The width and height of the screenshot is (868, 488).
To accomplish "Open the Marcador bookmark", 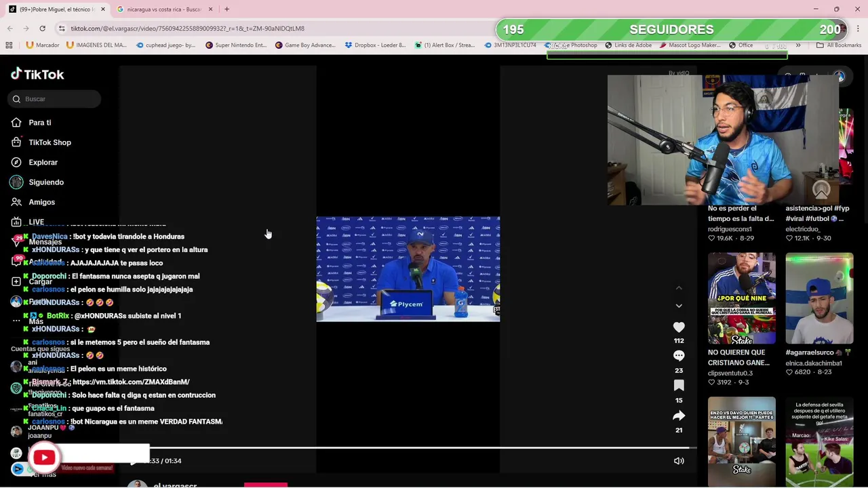I will (x=43, y=45).
